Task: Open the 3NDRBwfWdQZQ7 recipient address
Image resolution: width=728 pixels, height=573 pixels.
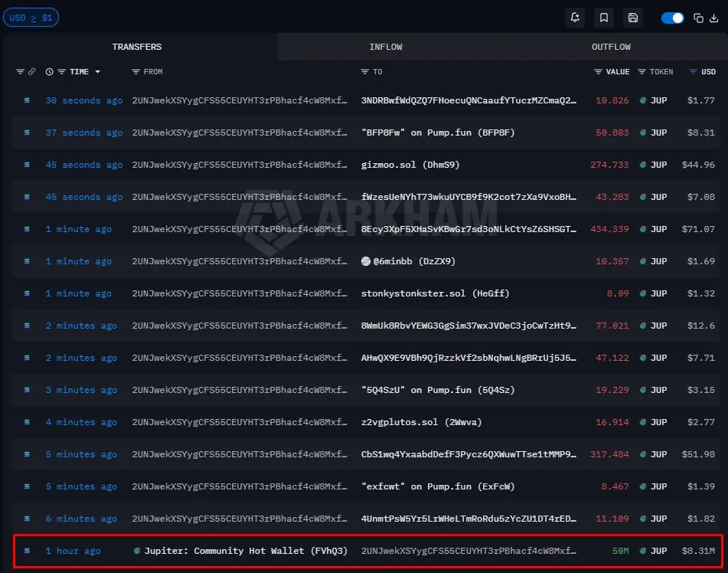Action: (x=469, y=100)
